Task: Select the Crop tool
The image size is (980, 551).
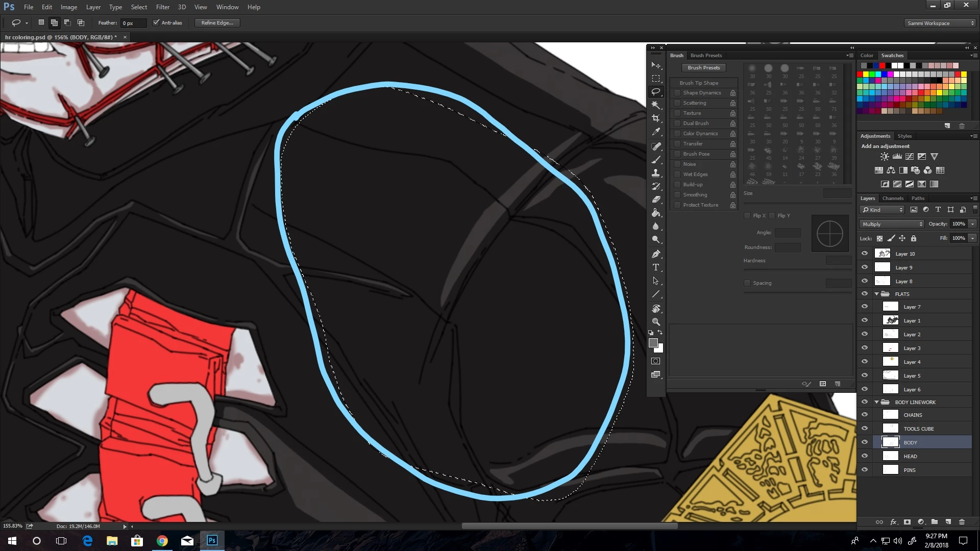Action: (656, 118)
